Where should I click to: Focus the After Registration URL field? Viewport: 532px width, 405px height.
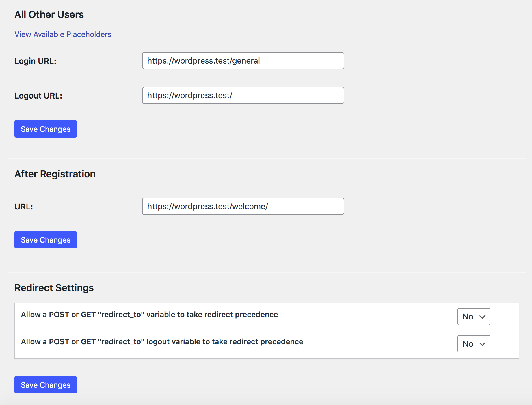tap(243, 206)
